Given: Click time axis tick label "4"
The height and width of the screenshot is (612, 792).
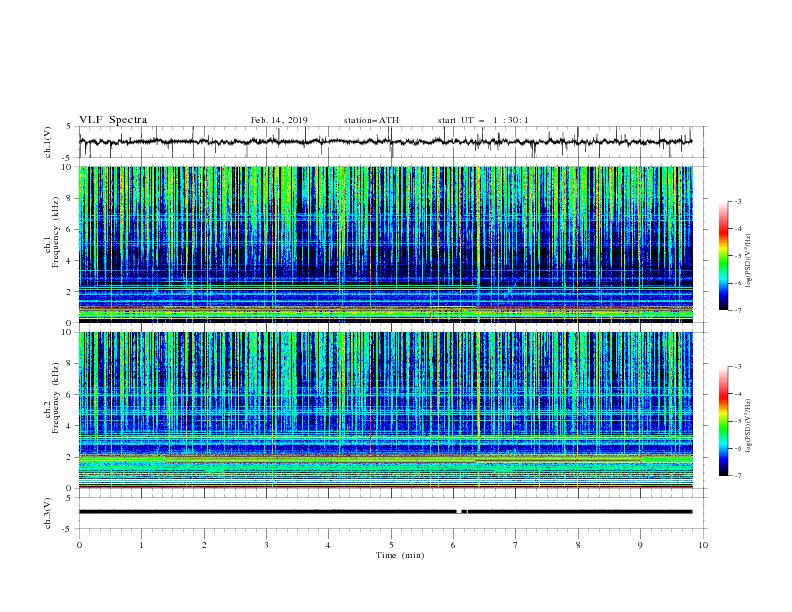Looking at the screenshot, I should (328, 545).
